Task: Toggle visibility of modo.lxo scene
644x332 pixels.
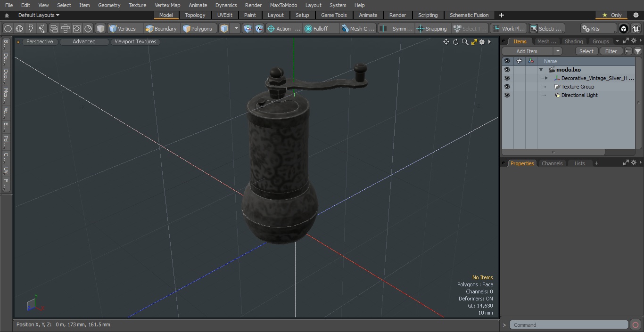Action: tap(507, 70)
